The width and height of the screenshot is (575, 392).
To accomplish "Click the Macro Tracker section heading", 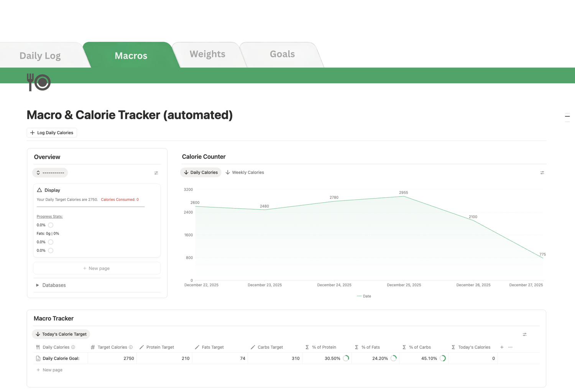I will (x=54, y=318).
